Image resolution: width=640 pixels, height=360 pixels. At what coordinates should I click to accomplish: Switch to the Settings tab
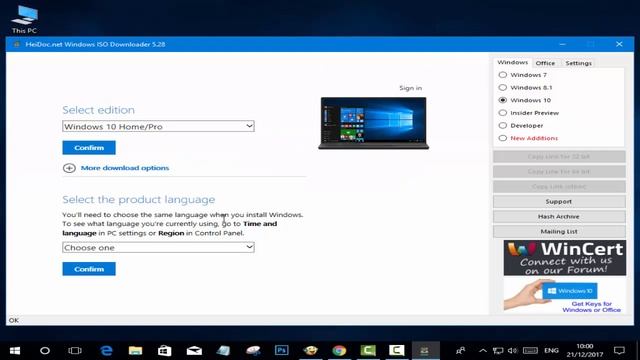tap(578, 63)
